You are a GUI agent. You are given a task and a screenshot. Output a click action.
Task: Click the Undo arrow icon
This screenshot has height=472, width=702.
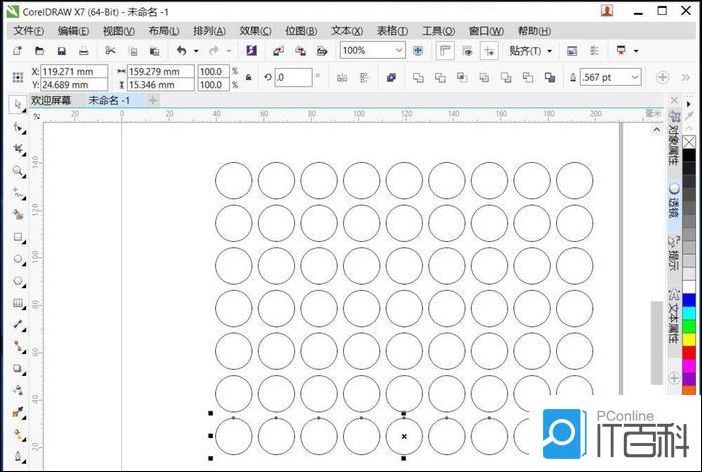[181, 50]
